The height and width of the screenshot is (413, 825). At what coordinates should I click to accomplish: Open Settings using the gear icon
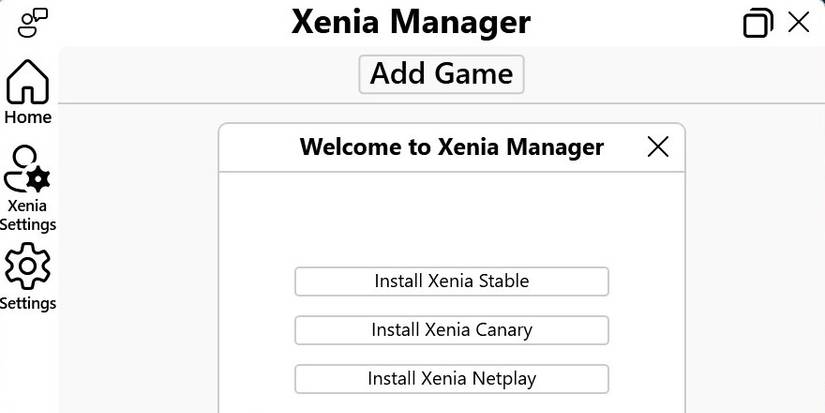(x=27, y=267)
